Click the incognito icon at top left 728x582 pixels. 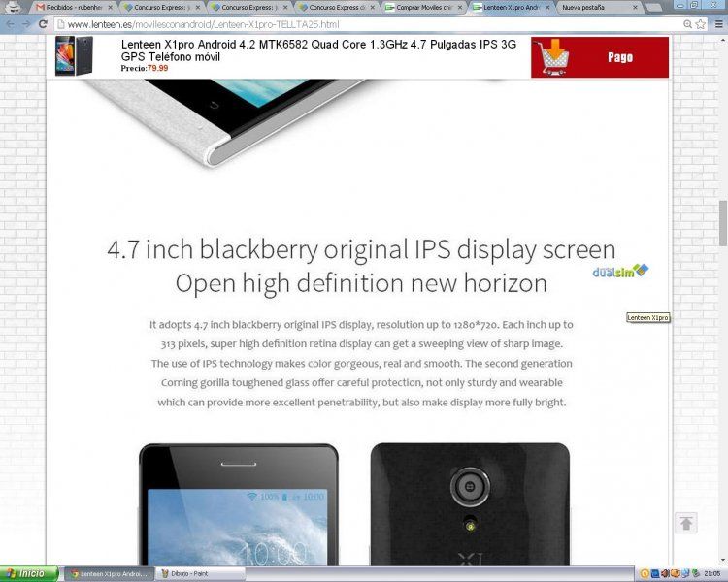[x=12, y=7]
